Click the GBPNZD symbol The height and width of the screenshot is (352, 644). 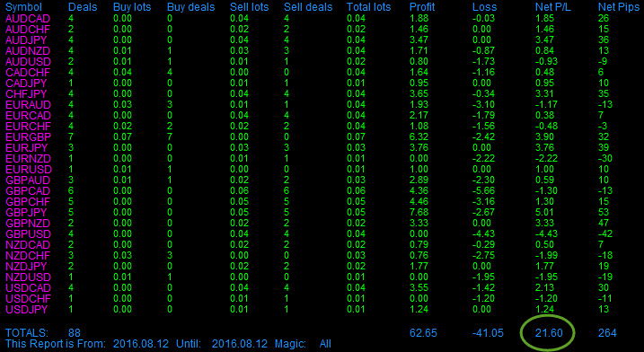click(x=28, y=223)
